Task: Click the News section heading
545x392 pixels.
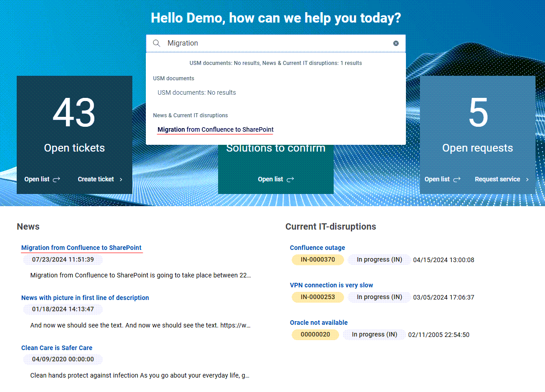Action: tap(28, 226)
